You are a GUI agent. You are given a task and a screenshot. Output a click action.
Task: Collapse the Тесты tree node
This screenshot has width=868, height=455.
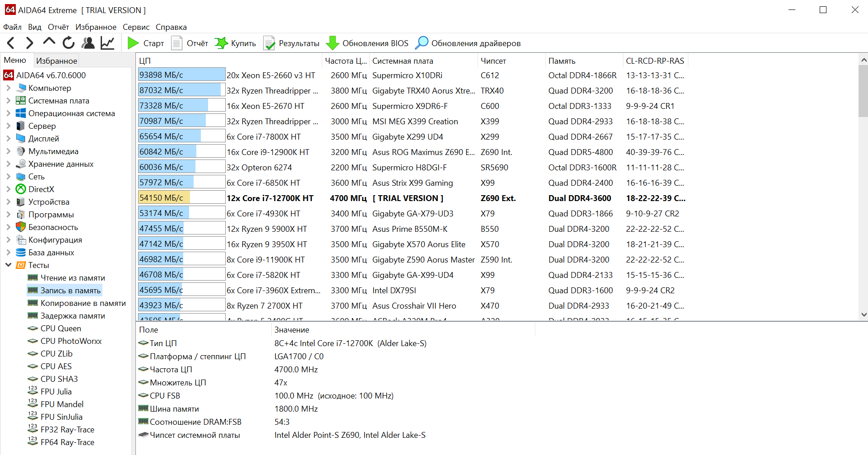(9, 265)
